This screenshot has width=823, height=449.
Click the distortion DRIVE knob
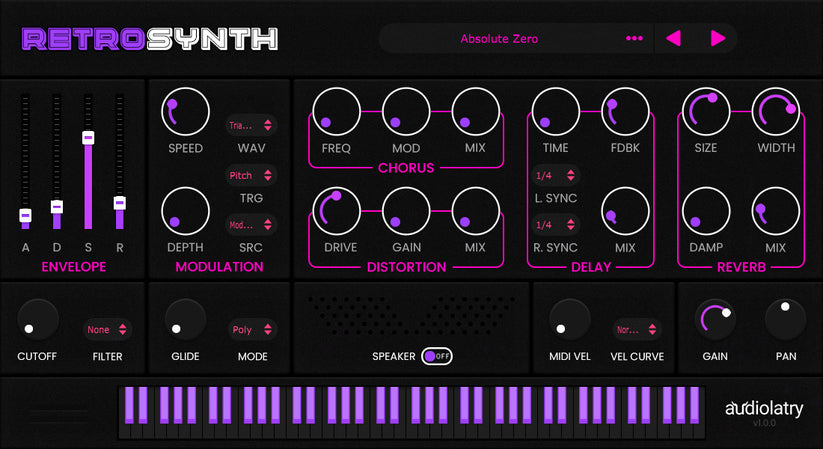pos(336,211)
